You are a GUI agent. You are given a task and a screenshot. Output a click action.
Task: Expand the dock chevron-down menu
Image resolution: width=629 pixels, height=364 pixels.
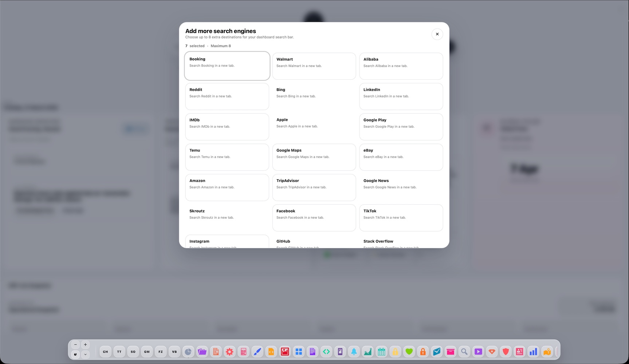(x=85, y=354)
